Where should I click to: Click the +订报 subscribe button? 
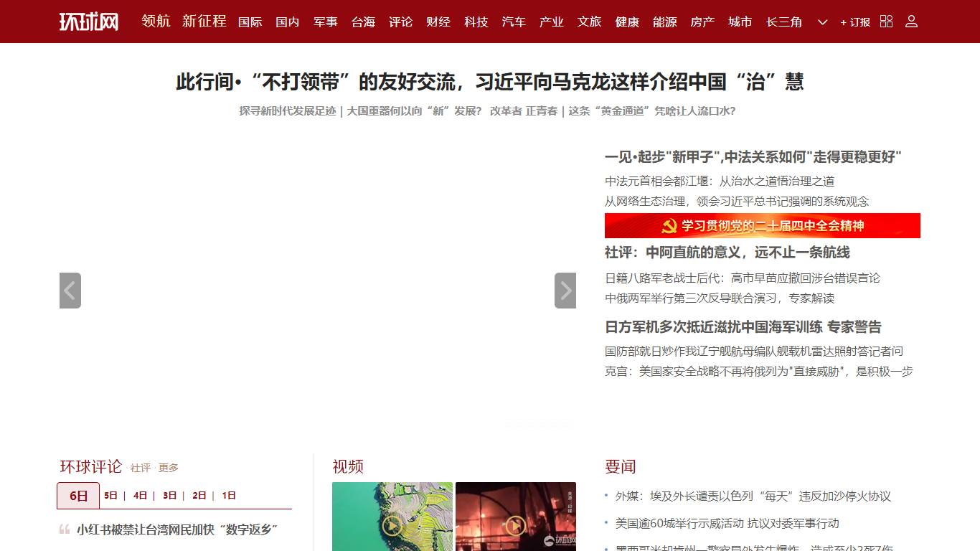click(855, 22)
